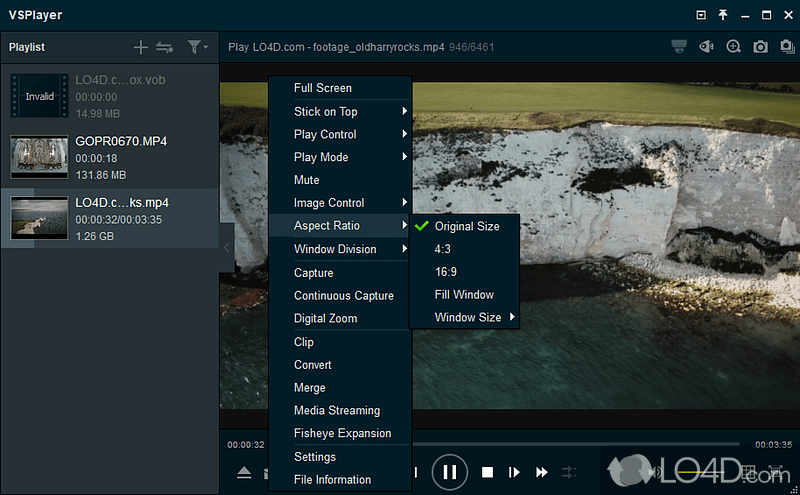Click the GOPR0670.MP4 file name
Viewport: 800px width, 495px height.
(121, 141)
